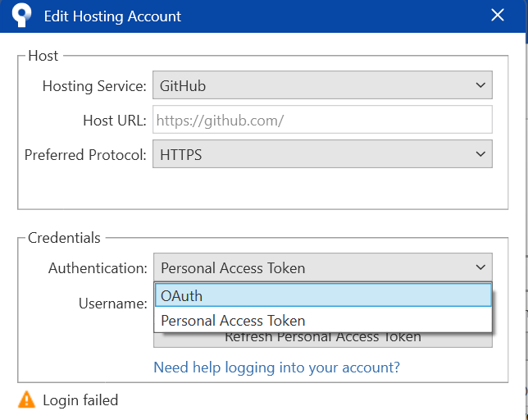Click the app logo in the title bar
The image size is (528, 420).
tap(22, 16)
